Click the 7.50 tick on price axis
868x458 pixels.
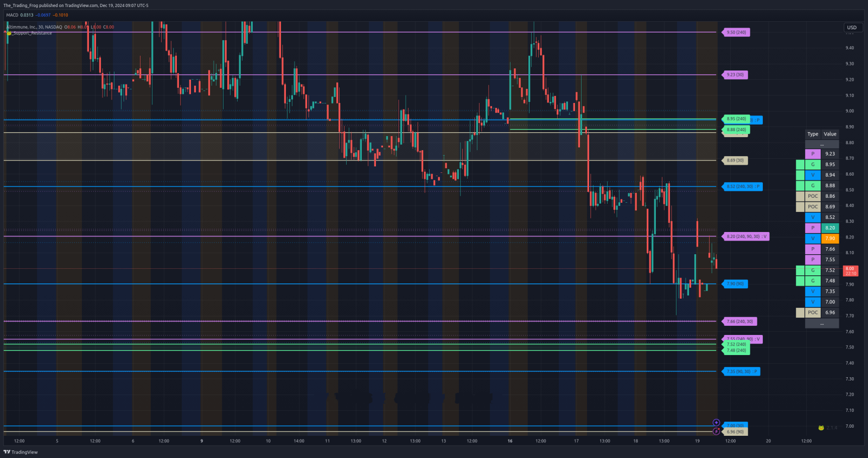tap(850, 347)
